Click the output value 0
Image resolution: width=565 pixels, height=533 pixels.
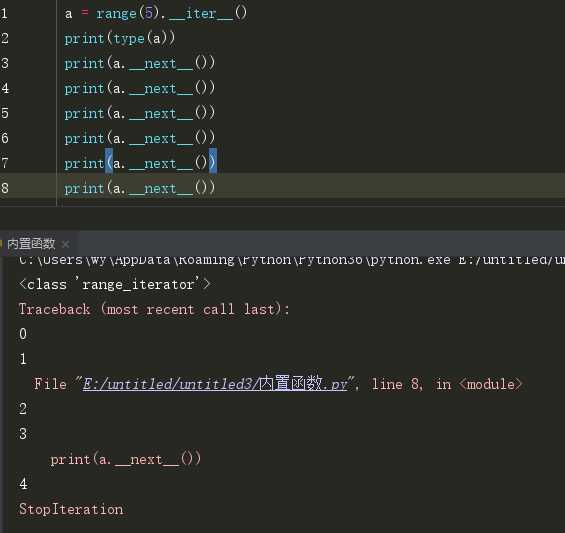(x=23, y=334)
